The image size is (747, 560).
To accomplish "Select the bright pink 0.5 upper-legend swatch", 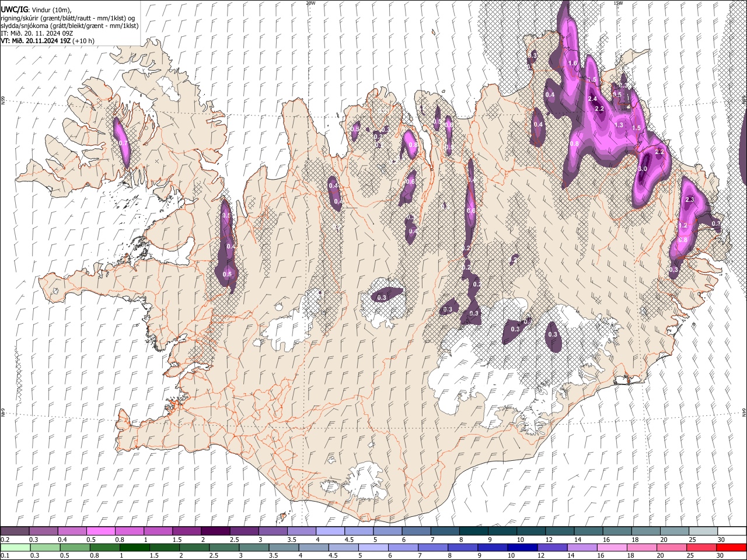I will [x=100, y=531].
